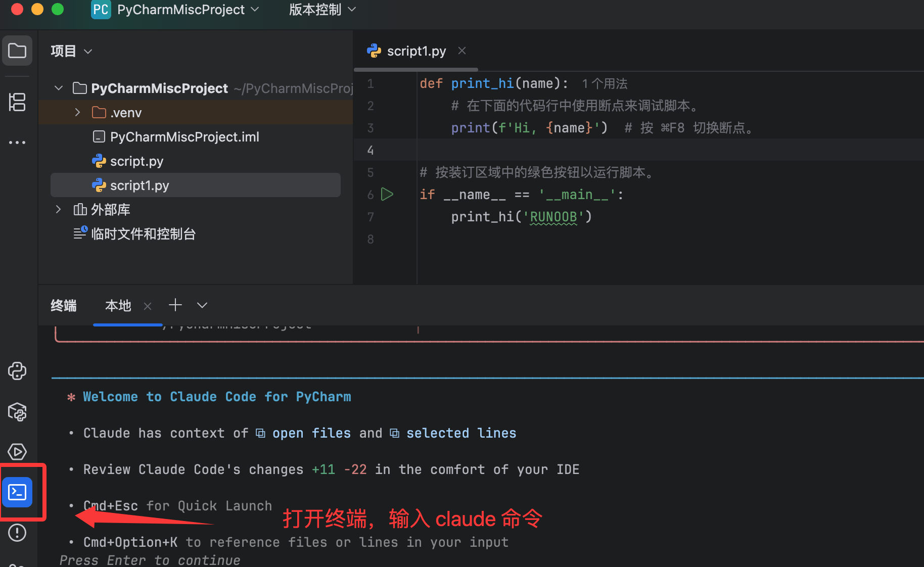Click the "selected lines" terminal text
The width and height of the screenshot is (924, 567).
[x=461, y=433]
